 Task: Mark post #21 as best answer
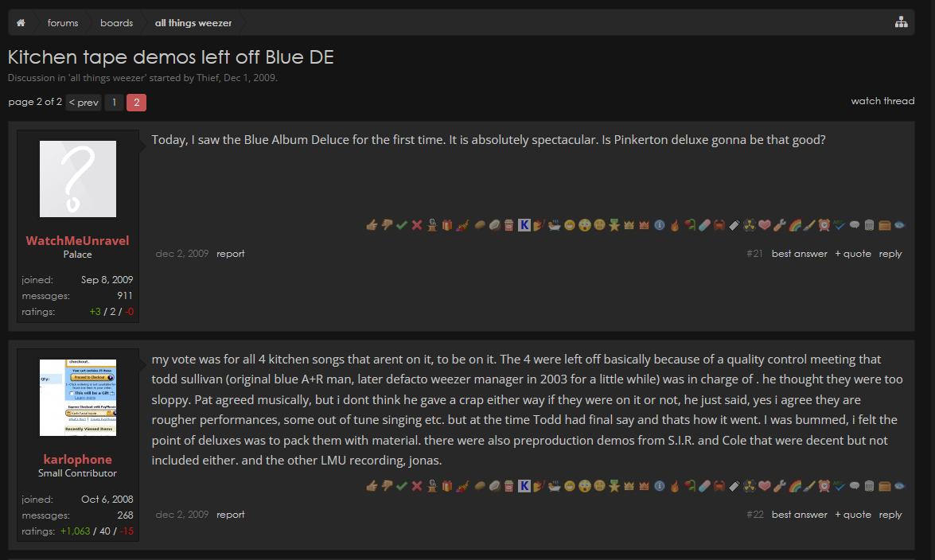[799, 254]
